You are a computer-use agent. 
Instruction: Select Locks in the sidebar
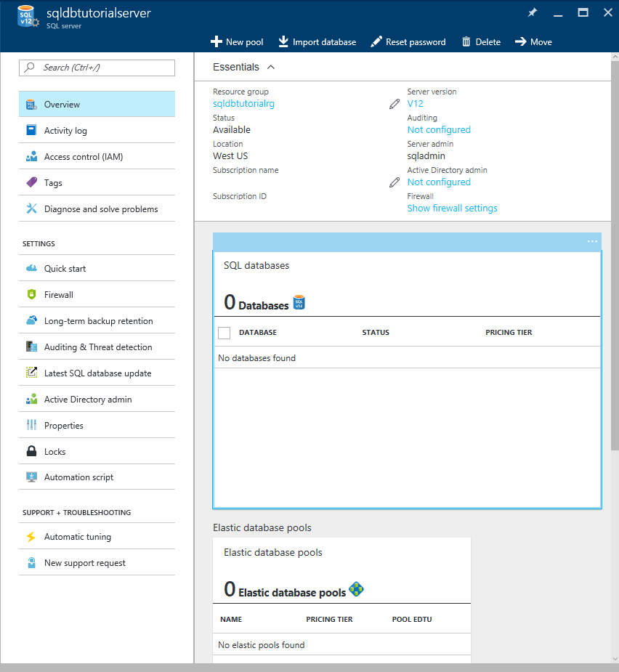(x=97, y=451)
